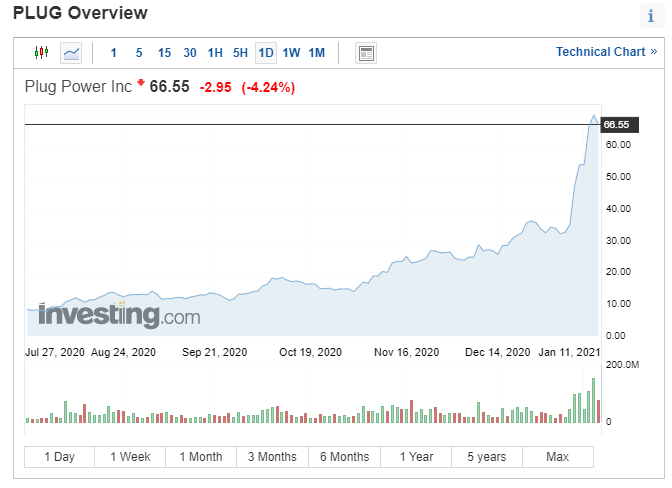Click the 66.55 current price label on axis
The image size is (672, 488).
tap(619, 125)
